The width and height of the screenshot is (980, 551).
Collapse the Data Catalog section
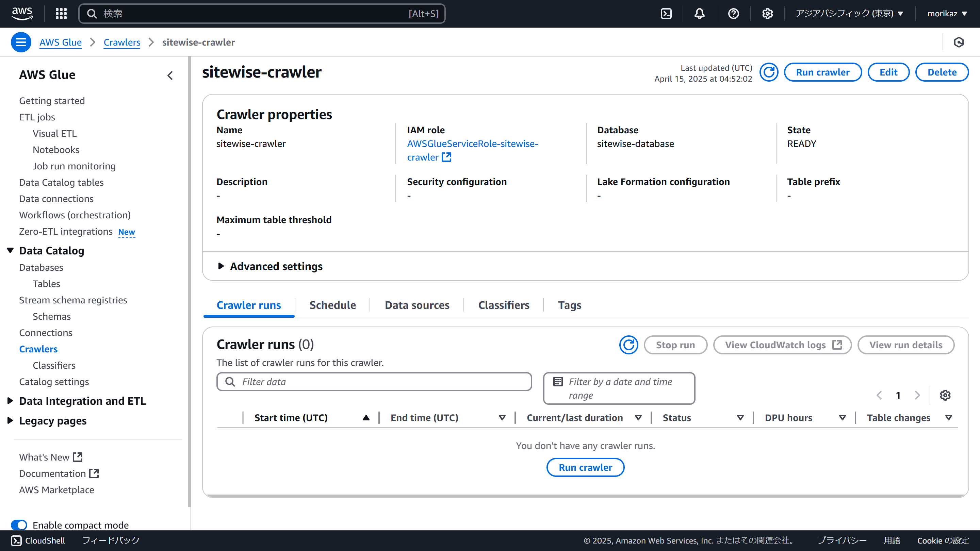tap(10, 251)
